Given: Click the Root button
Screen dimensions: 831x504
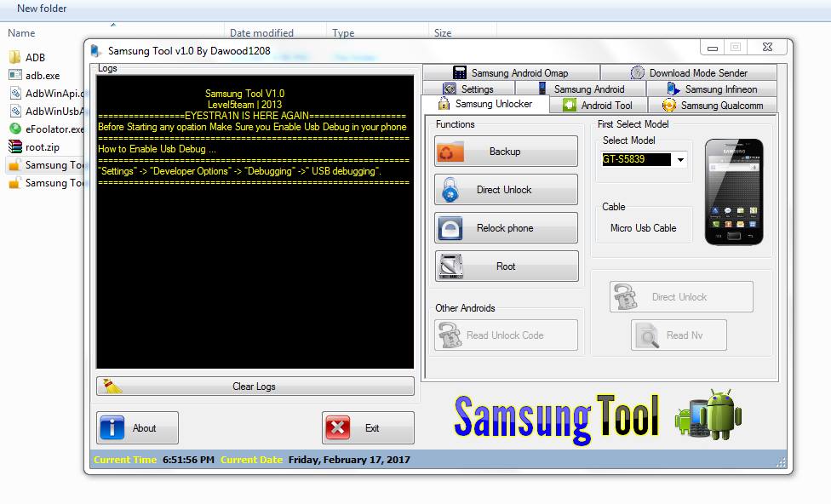Looking at the screenshot, I should click(x=506, y=266).
